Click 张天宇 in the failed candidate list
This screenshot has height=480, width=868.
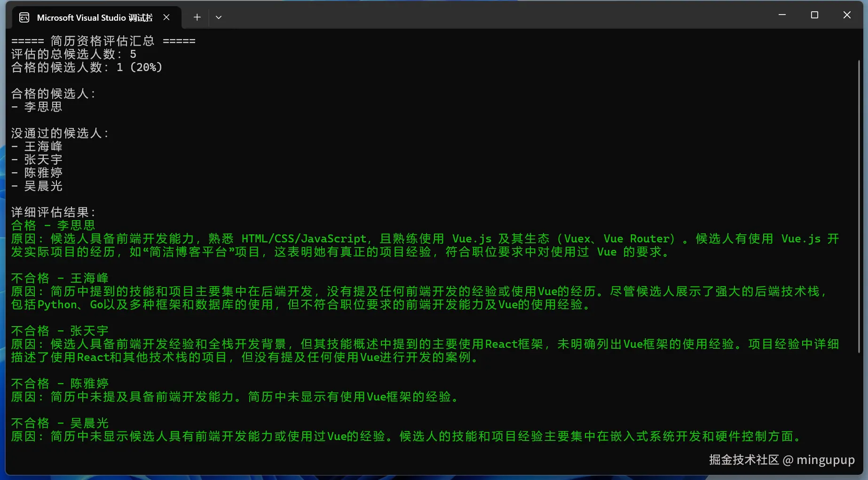pyautogui.click(x=43, y=160)
